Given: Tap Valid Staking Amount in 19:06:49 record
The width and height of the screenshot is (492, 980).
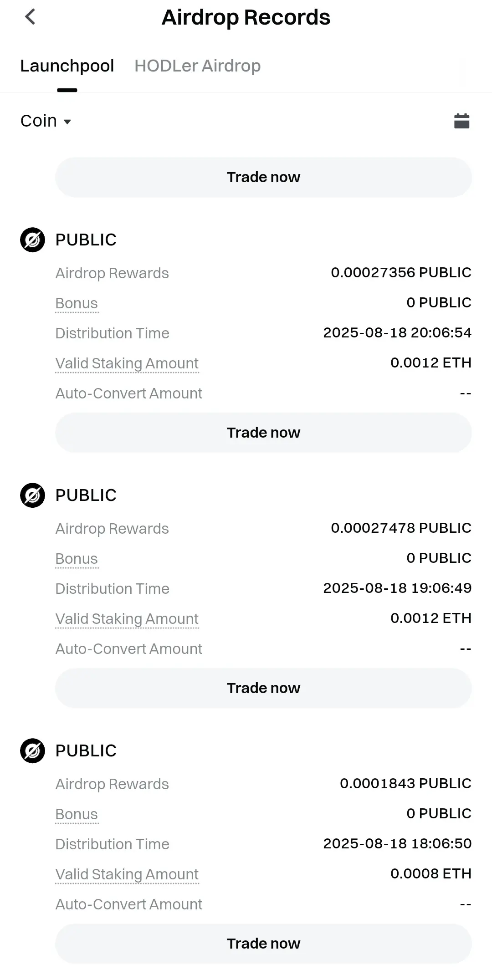Looking at the screenshot, I should tap(127, 619).
